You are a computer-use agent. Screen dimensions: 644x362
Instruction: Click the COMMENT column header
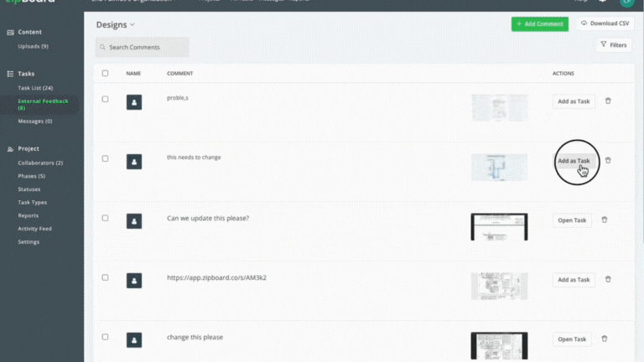pos(180,74)
